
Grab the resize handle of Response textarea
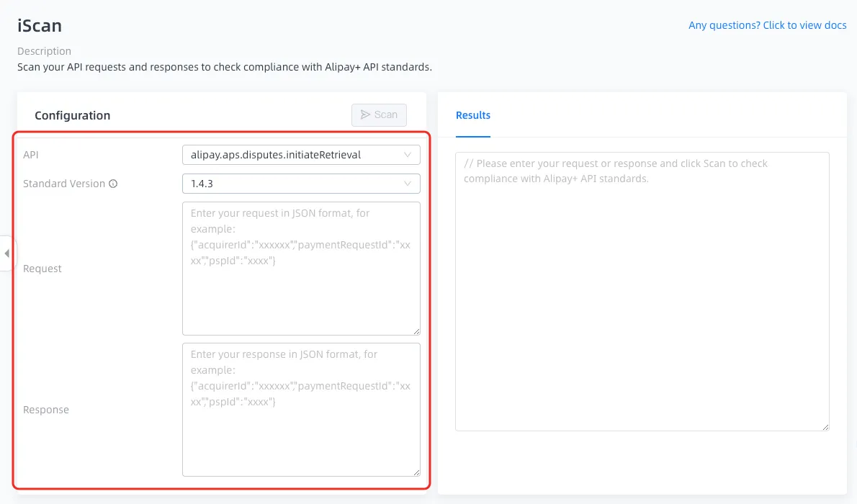[416, 472]
